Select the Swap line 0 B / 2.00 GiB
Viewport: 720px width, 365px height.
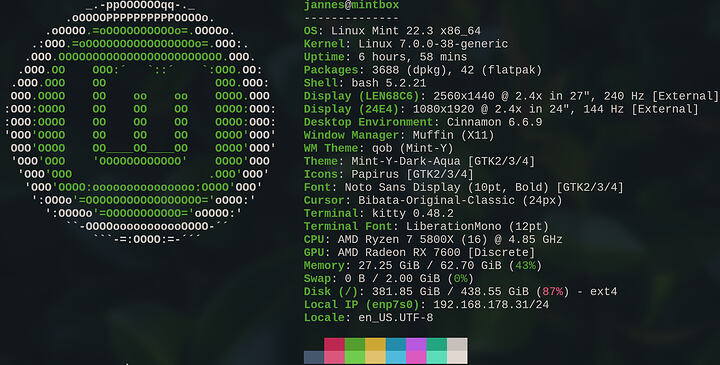(x=388, y=279)
